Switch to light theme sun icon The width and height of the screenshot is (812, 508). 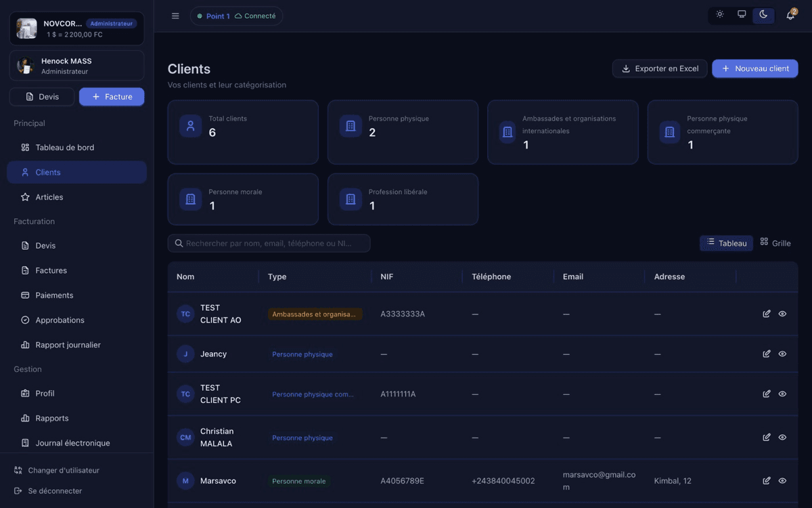click(x=720, y=14)
